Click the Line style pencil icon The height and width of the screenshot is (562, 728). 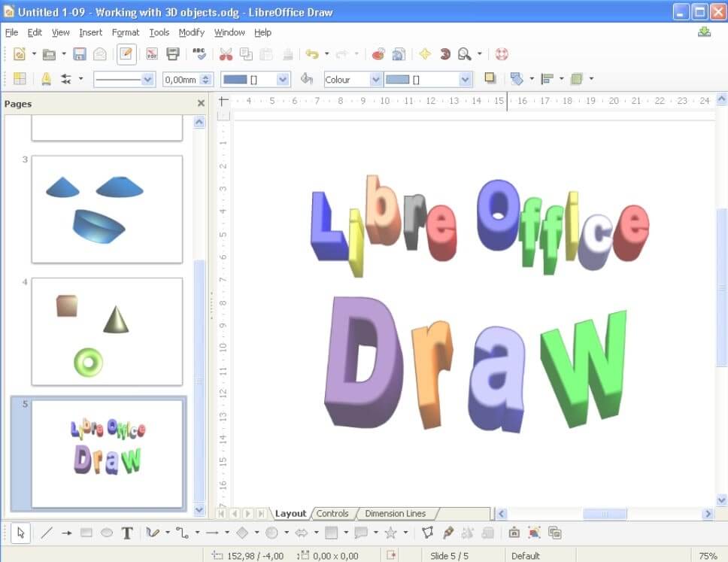46,79
